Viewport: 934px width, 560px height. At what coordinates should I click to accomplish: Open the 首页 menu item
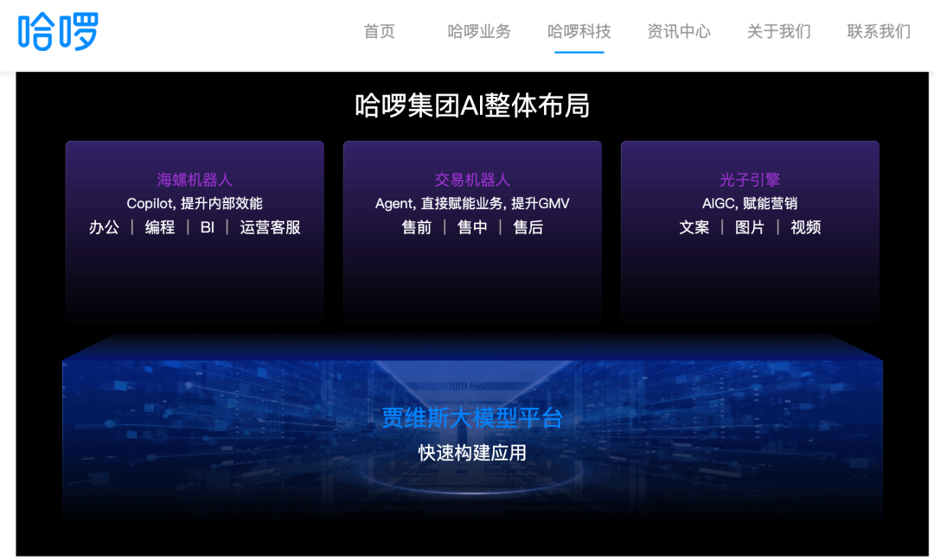coord(380,31)
